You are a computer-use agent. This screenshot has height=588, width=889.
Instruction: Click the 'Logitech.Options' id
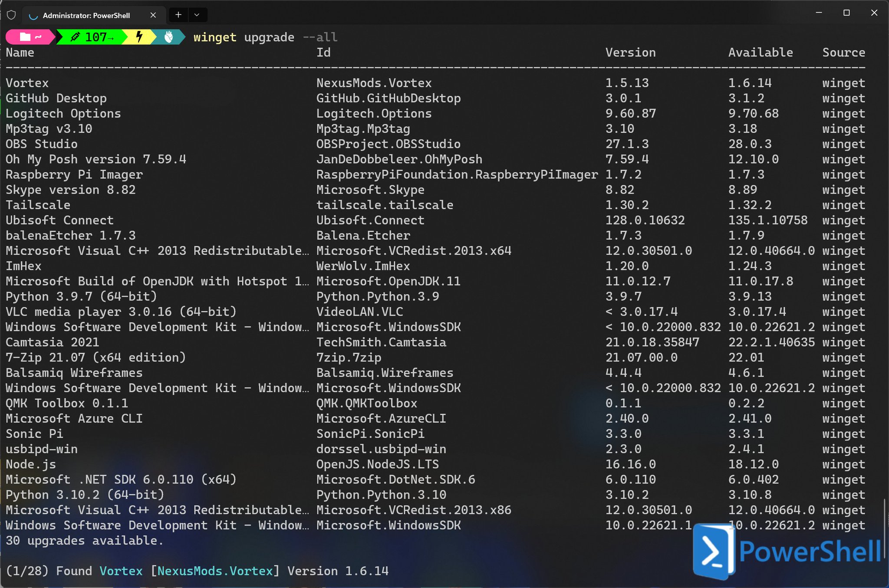click(x=374, y=114)
